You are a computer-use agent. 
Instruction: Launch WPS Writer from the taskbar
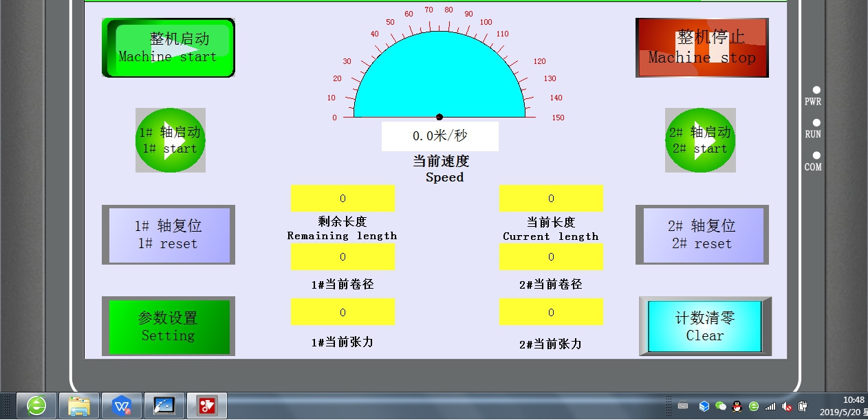coord(120,406)
